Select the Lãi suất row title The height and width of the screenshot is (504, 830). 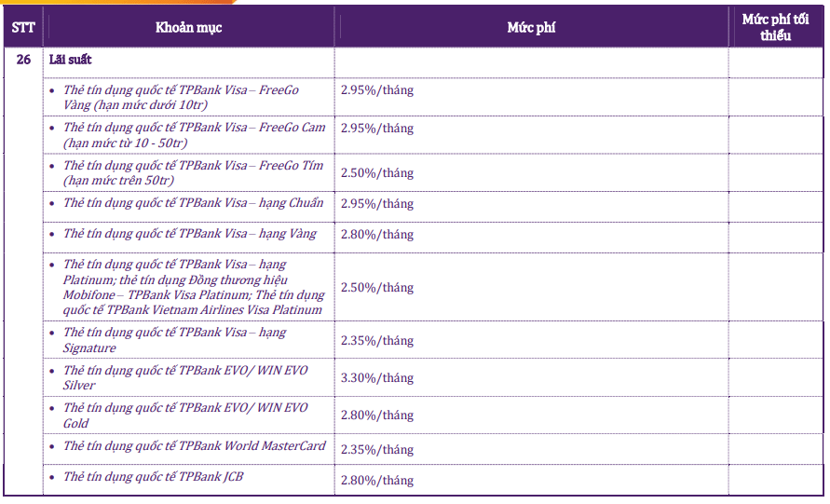70,59
